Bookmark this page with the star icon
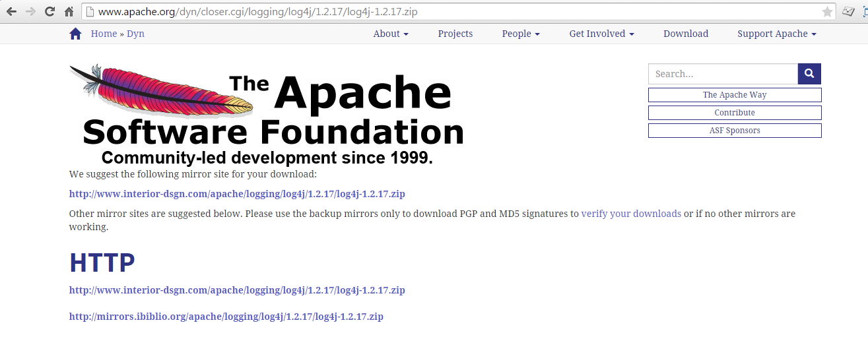The width and height of the screenshot is (868, 337). coord(827,12)
